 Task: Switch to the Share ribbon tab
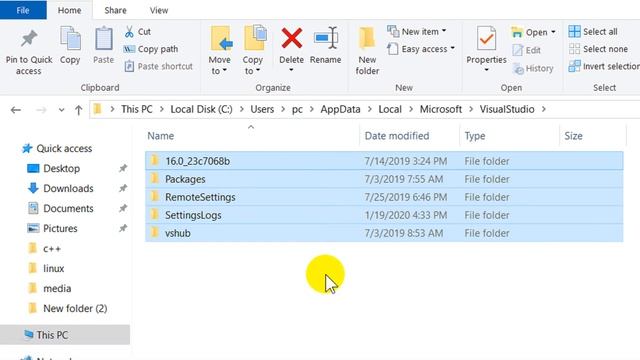pos(115,10)
